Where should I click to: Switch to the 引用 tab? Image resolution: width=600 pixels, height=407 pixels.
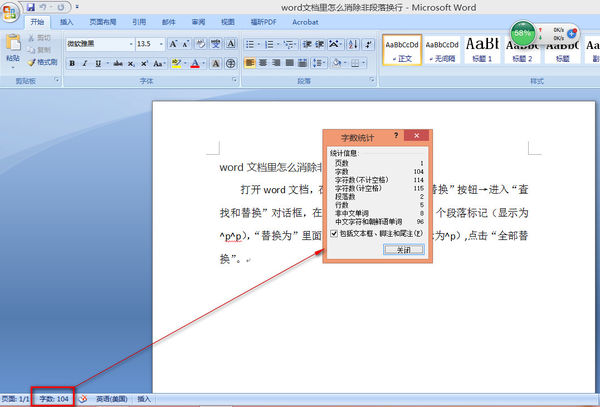pyautogui.click(x=139, y=22)
